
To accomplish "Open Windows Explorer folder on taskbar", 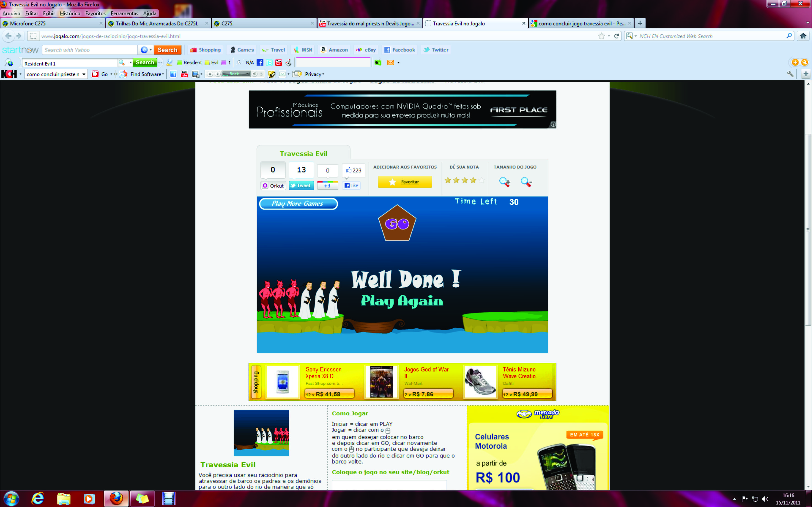I will tap(63, 499).
